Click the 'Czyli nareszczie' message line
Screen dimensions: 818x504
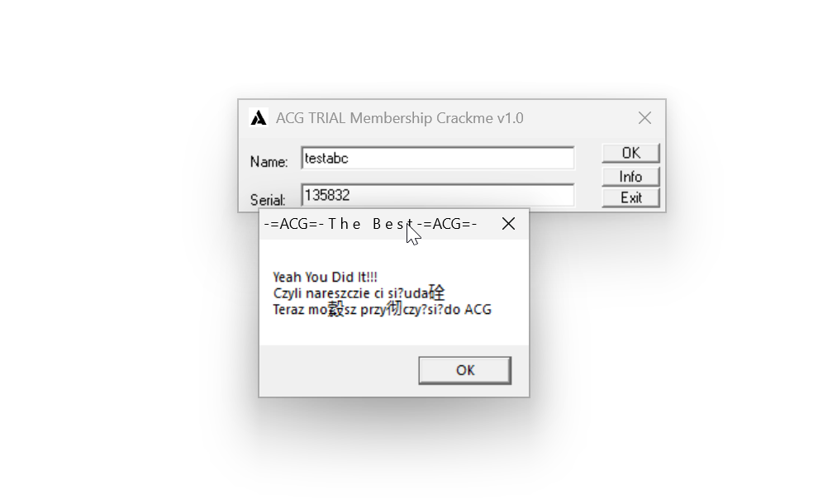pos(359,293)
